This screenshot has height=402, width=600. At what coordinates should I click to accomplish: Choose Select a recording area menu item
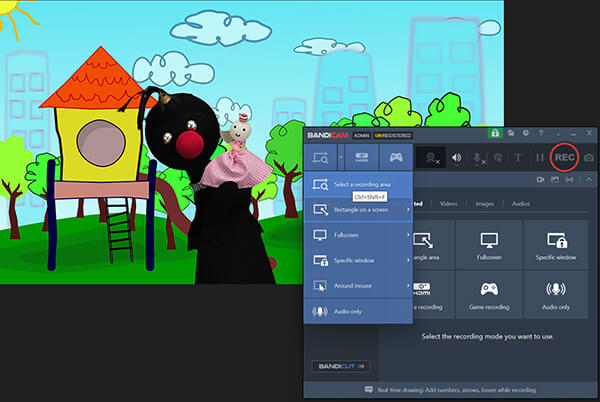pyautogui.click(x=358, y=184)
